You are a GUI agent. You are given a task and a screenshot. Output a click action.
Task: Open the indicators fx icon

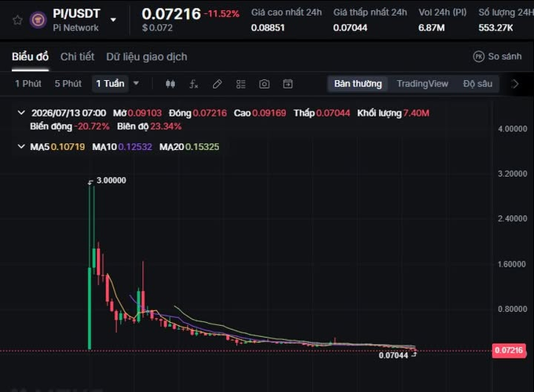[x=193, y=84]
